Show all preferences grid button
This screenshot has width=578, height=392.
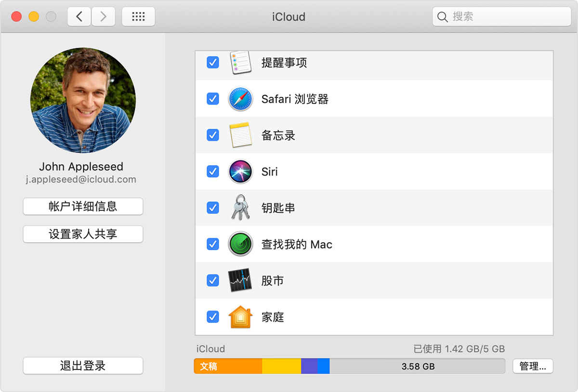pyautogui.click(x=138, y=17)
